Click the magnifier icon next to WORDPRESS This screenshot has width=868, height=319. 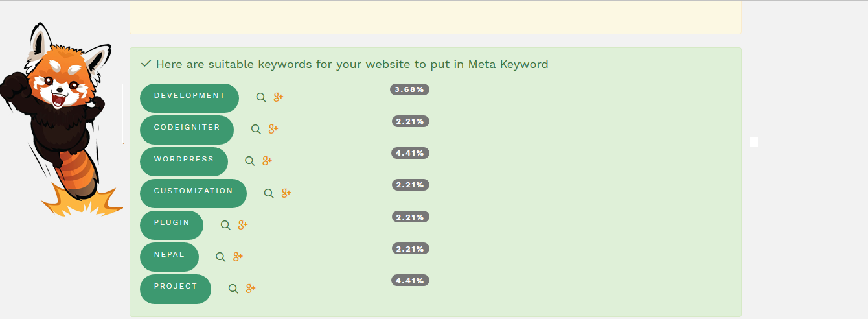pos(249,161)
